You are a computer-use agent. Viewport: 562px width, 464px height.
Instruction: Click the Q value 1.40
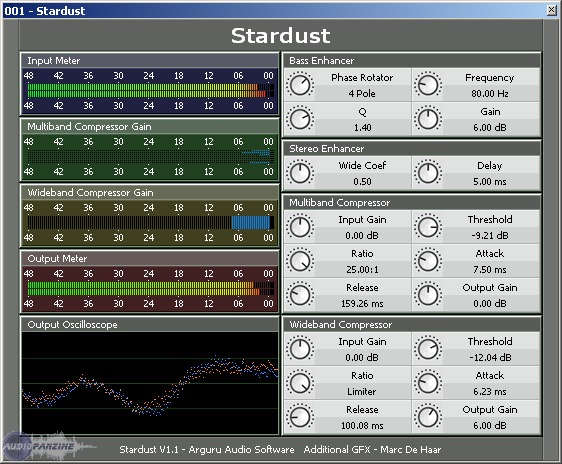click(362, 128)
